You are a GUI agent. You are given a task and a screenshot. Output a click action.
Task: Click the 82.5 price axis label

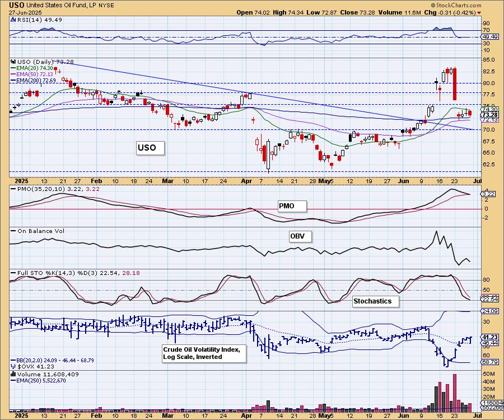(488, 71)
